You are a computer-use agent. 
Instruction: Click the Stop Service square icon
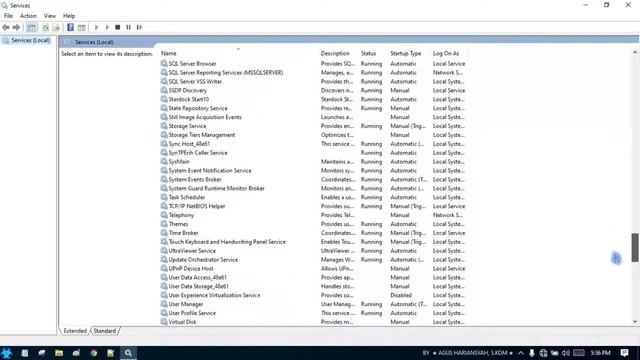118,27
